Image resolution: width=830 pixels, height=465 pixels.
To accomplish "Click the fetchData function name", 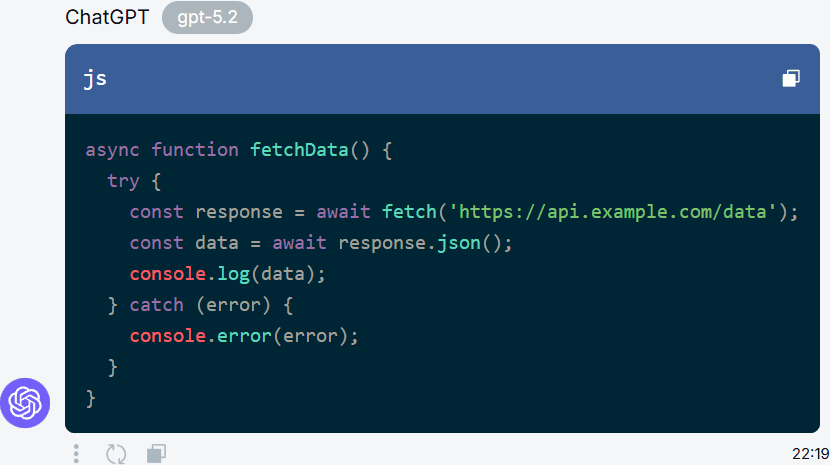I will 298,150.
